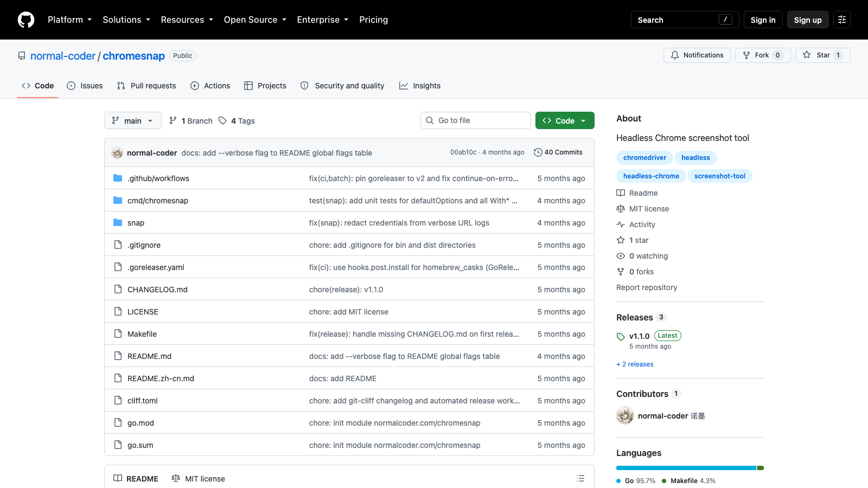Open the 40 Commits link
Screen dimensions: 868x488
(x=558, y=152)
